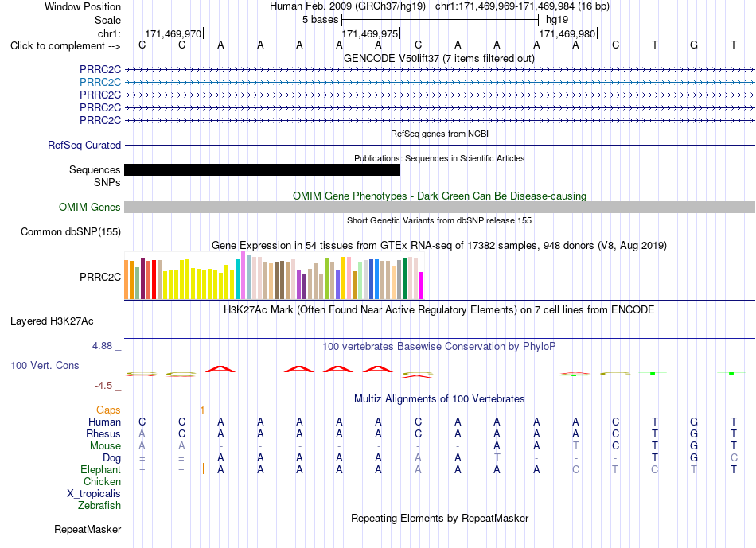This screenshot has height=548, width=756.
Task: Click the Scale label in left column
Action: [107, 20]
